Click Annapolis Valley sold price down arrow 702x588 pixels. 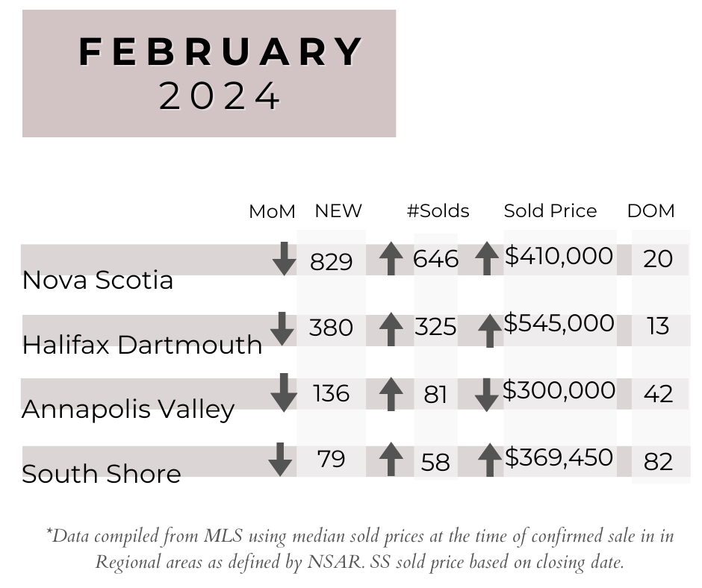coord(487,395)
